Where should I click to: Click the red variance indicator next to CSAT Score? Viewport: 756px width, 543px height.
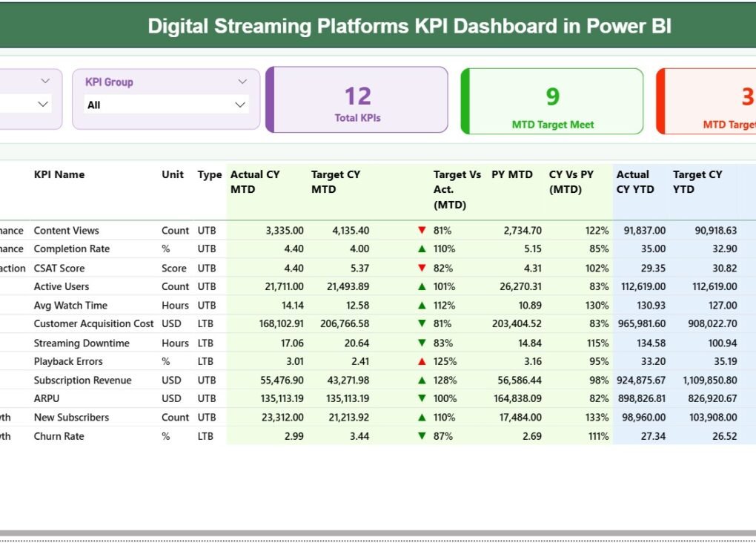(422, 268)
